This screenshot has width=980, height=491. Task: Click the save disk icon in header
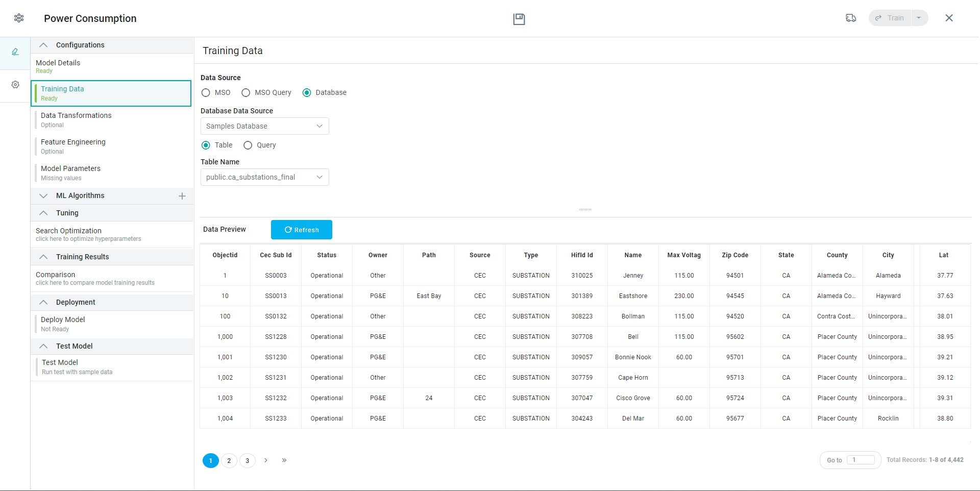tap(519, 19)
